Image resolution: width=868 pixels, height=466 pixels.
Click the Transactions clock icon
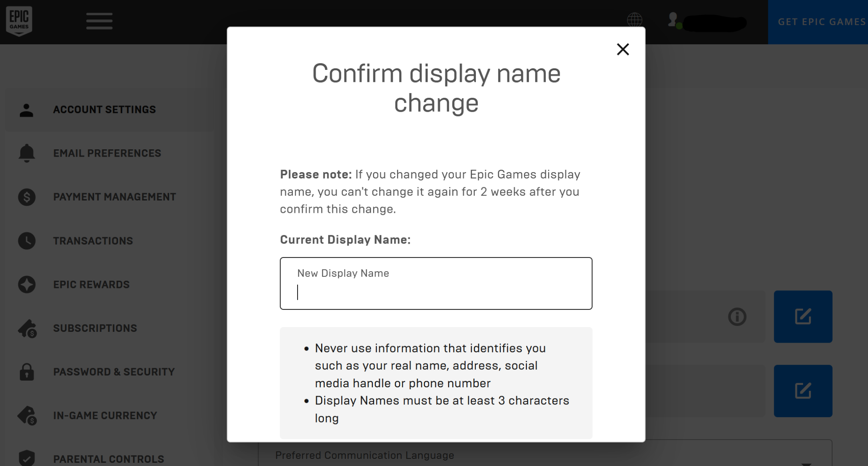27,240
